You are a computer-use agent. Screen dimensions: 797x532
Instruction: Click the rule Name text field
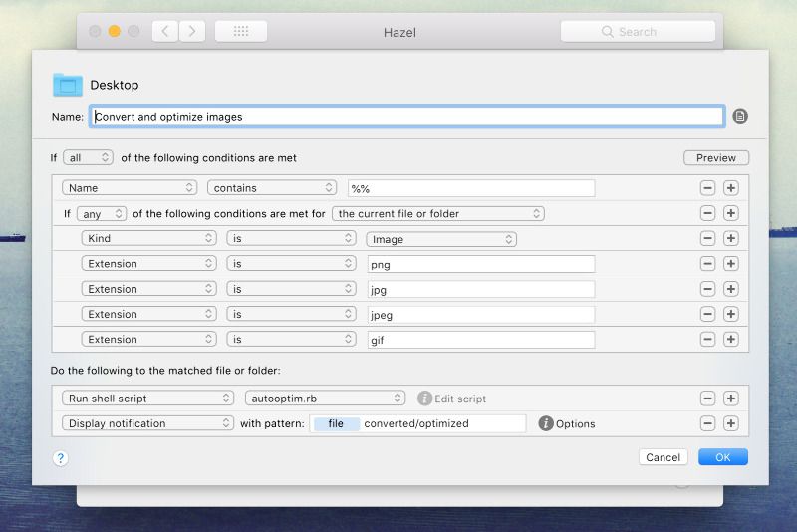click(x=406, y=116)
